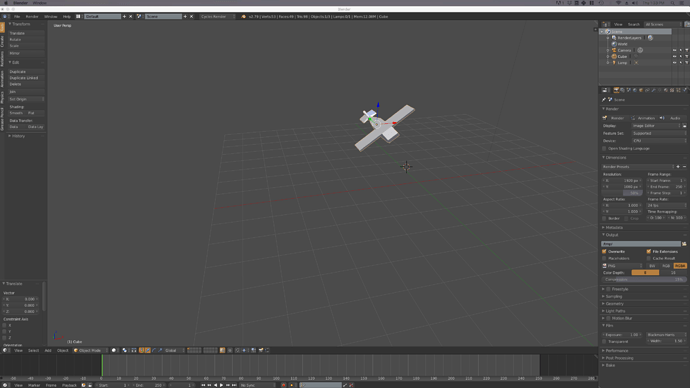Click the Camera object icon in outliner

[614, 50]
